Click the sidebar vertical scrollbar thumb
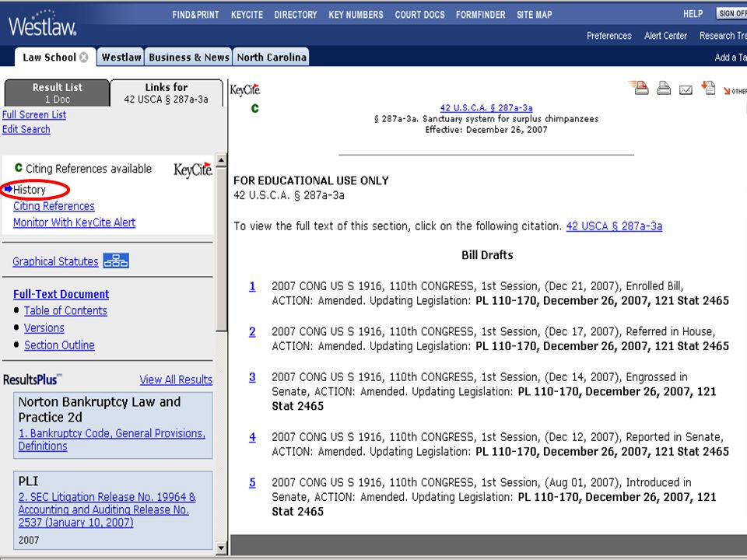747x560 pixels. tap(221, 249)
